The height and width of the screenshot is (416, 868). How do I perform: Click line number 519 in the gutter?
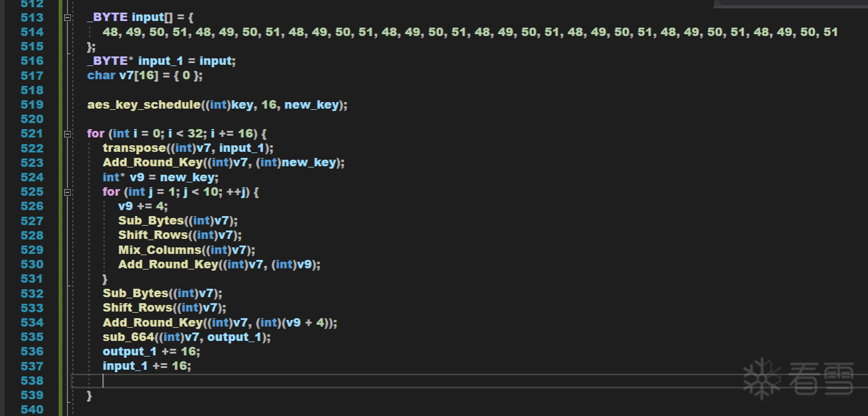click(x=32, y=104)
